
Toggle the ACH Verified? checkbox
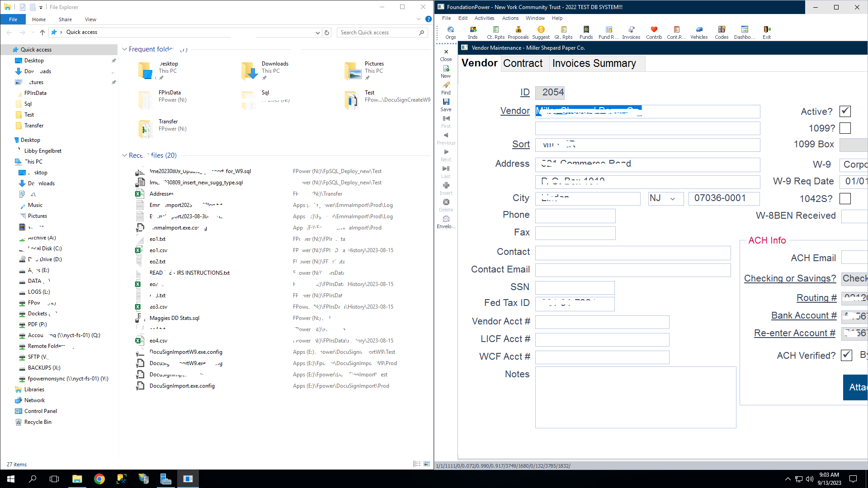click(846, 356)
